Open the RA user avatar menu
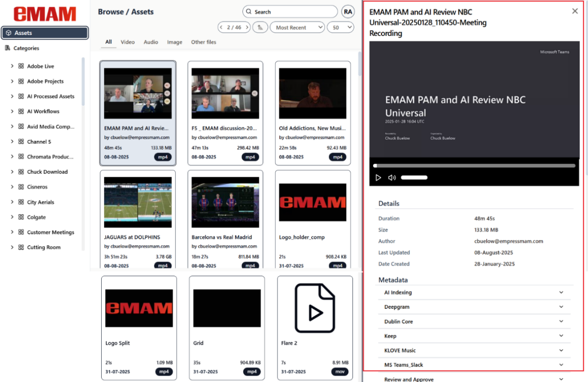Image resolution: width=588 pixels, height=382 pixels. [348, 12]
